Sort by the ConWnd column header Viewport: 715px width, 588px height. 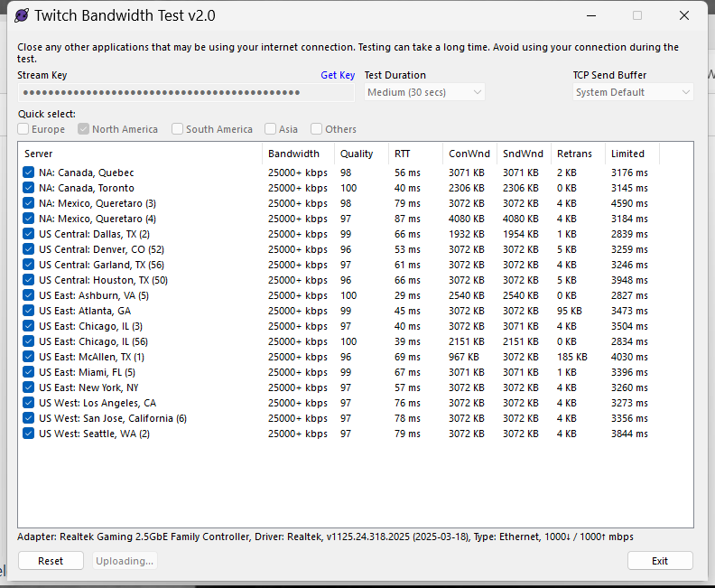[x=469, y=154]
